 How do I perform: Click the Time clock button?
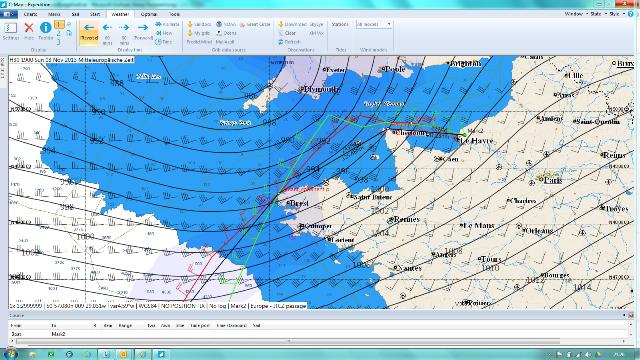164,42
